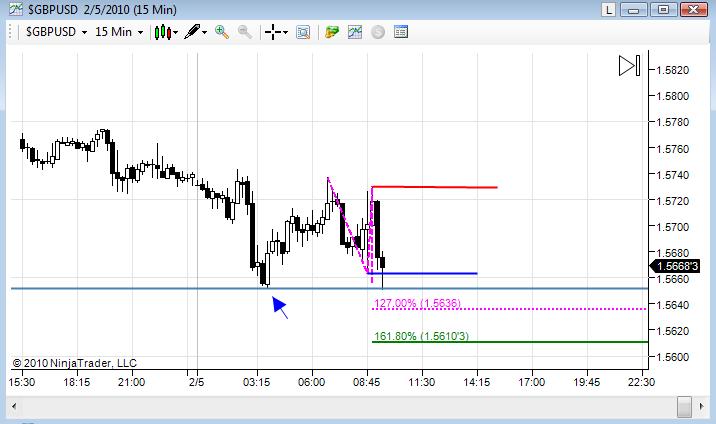
Task: Select the red horizontal line on chart
Action: pyautogui.click(x=434, y=187)
